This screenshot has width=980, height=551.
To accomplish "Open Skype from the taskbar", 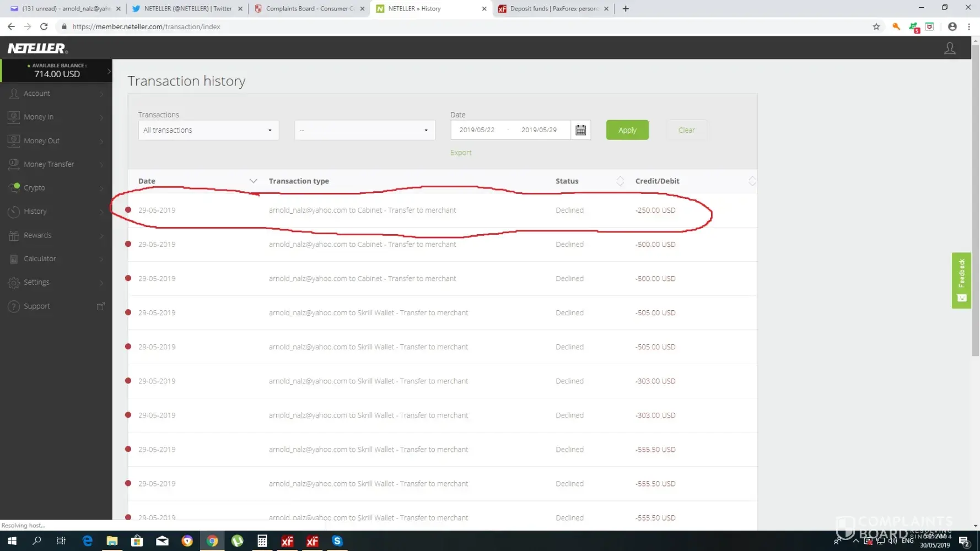I will [x=337, y=541].
